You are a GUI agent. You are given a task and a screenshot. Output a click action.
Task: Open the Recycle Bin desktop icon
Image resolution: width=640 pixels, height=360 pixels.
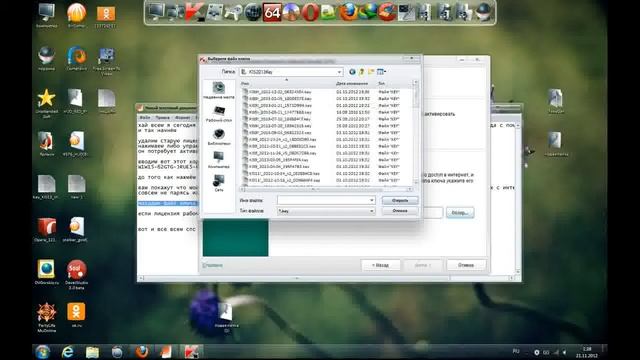point(47,59)
